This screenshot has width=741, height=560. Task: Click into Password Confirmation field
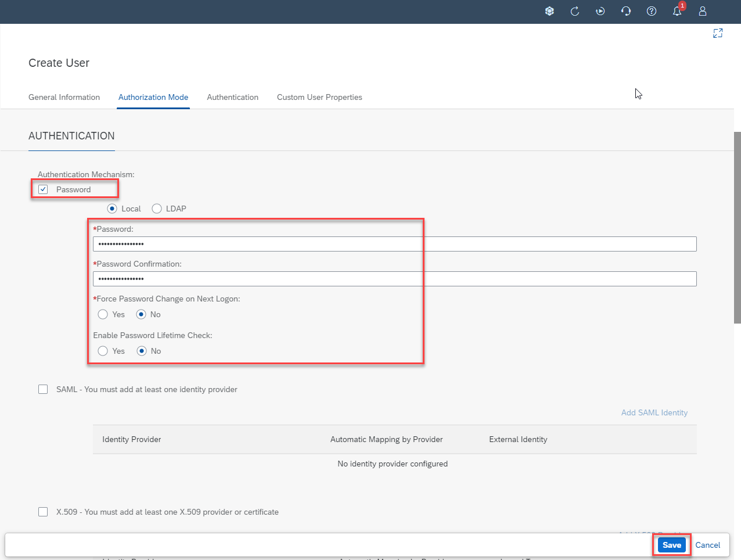(x=395, y=279)
